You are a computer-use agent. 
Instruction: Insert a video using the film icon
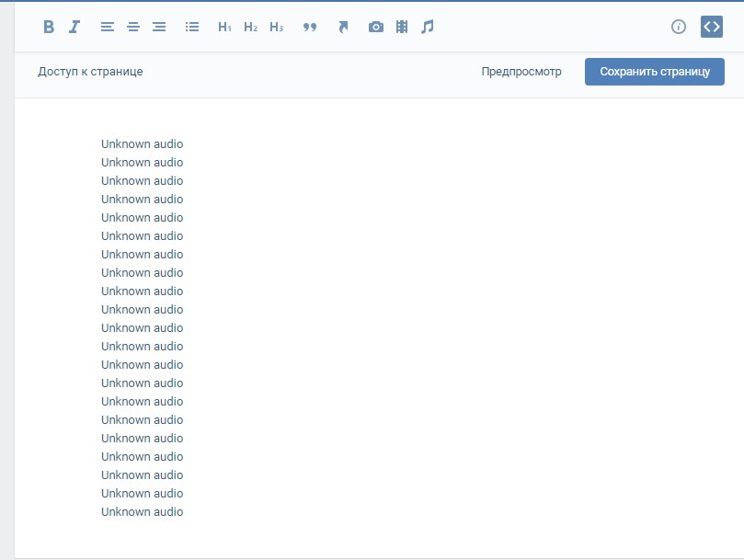pos(402,28)
